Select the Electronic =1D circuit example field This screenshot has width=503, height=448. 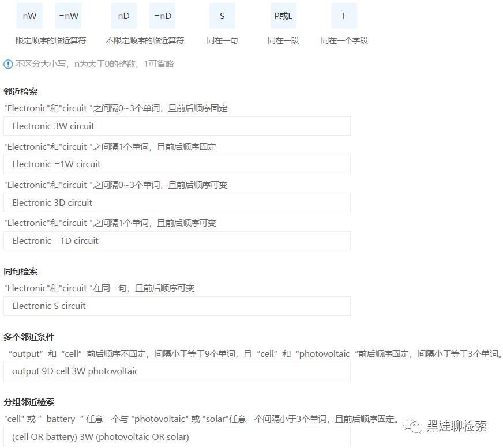pyautogui.click(x=177, y=240)
